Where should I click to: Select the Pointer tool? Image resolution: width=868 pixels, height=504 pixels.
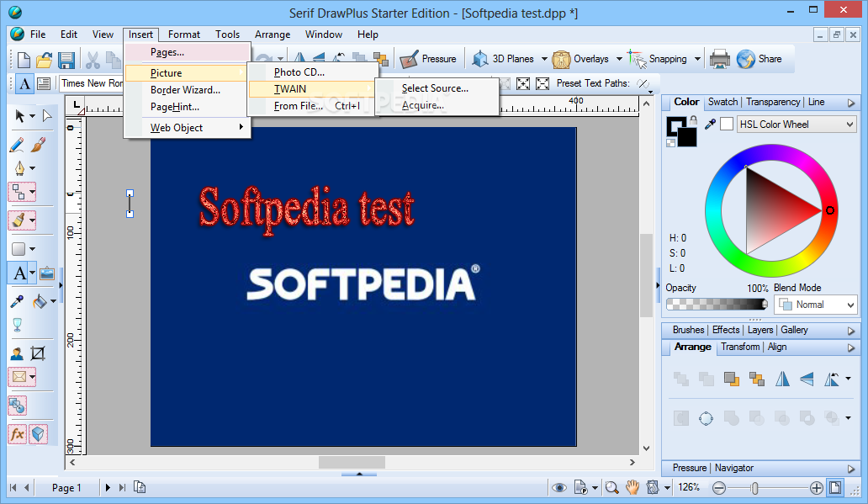click(x=20, y=116)
